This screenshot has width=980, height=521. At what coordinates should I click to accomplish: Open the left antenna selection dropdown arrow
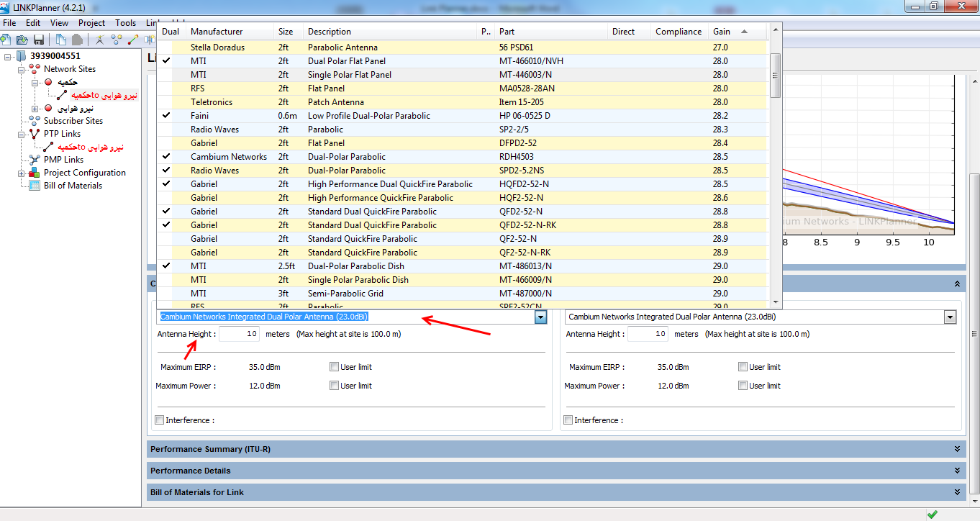pyautogui.click(x=541, y=317)
